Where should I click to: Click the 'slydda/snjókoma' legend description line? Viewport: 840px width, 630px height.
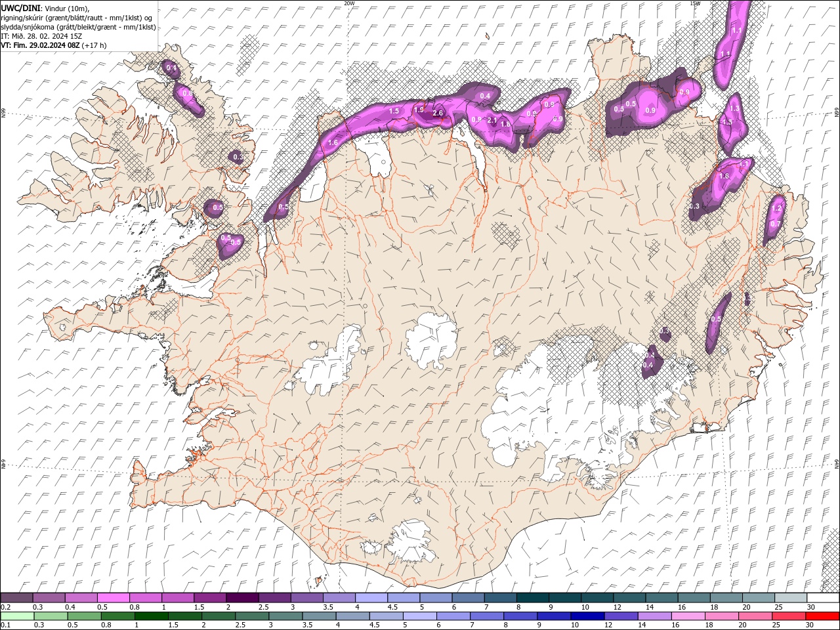(79, 27)
